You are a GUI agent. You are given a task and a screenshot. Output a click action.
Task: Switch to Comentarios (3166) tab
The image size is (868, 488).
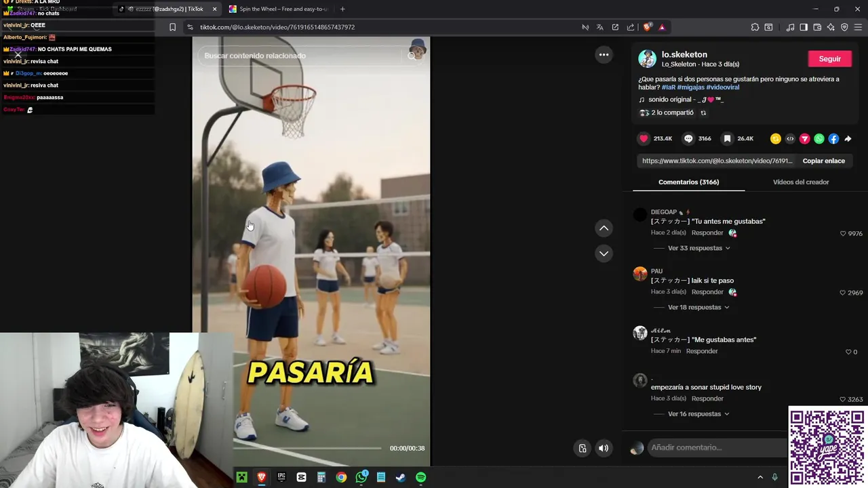pos(688,182)
